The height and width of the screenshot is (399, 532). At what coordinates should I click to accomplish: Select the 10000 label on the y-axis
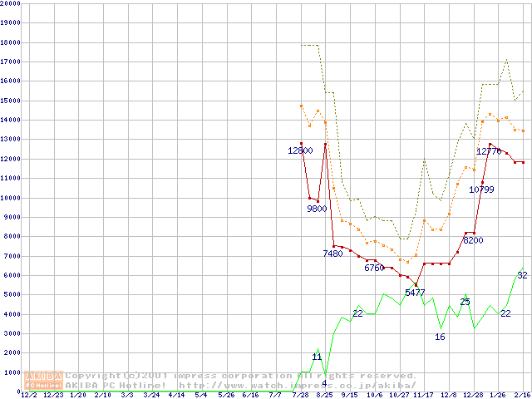[x=11, y=197]
